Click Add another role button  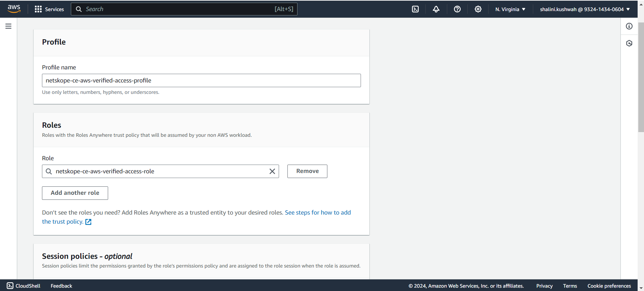tap(75, 193)
